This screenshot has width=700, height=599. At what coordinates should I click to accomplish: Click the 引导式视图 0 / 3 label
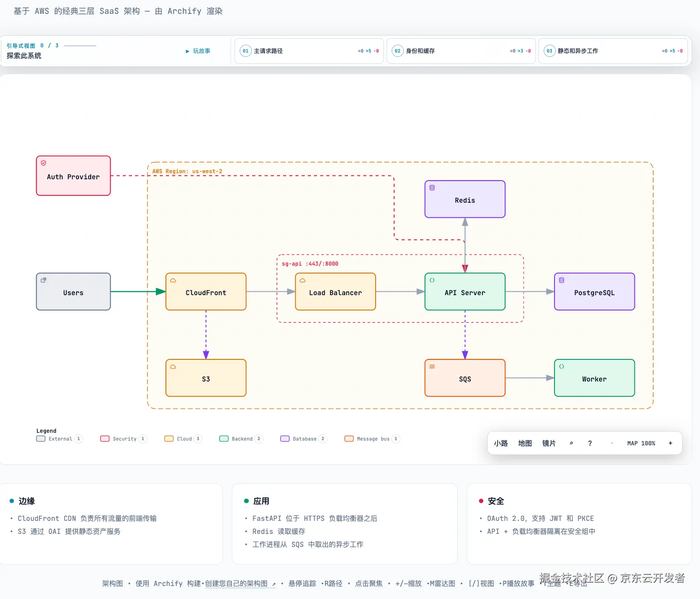click(33, 46)
